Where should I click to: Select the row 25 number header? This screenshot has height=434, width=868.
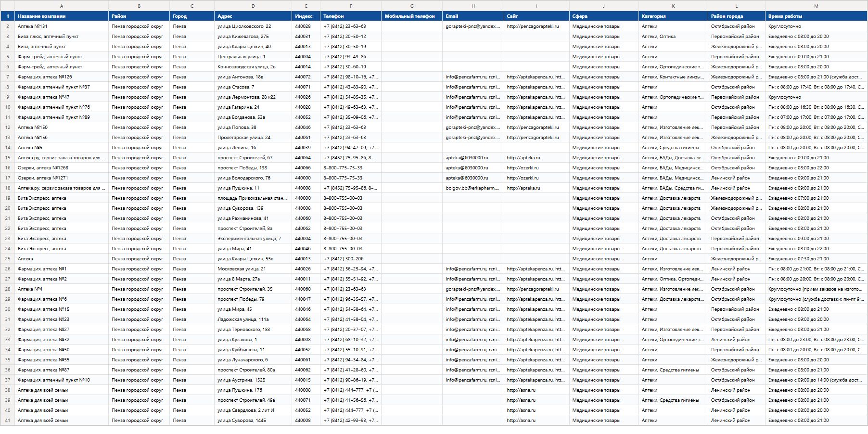pos(8,259)
